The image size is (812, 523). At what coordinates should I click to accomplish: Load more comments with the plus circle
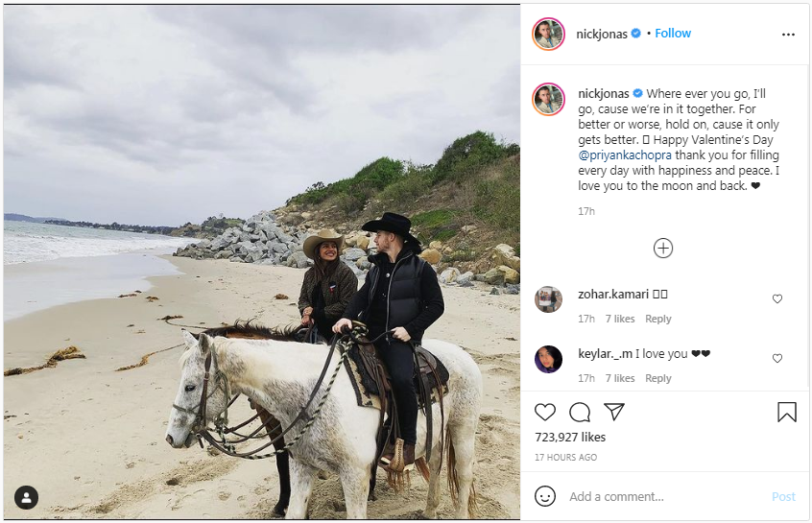click(x=663, y=248)
